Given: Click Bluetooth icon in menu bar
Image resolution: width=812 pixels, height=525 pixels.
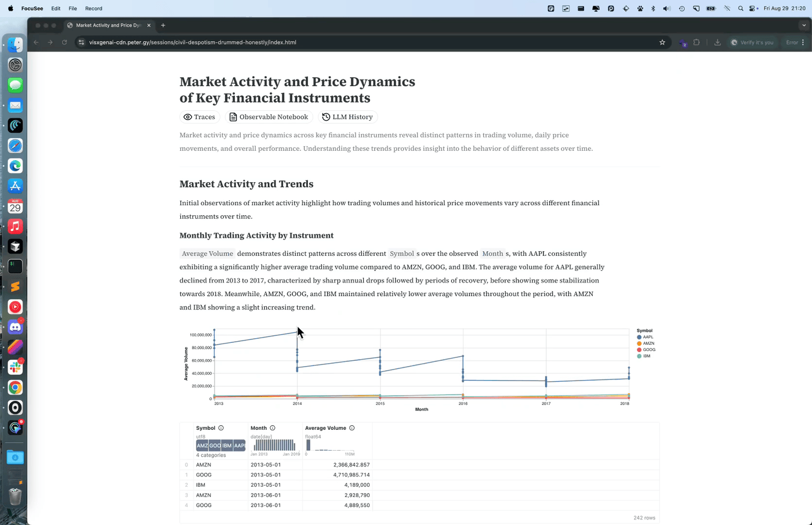Looking at the screenshot, I should [x=653, y=9].
